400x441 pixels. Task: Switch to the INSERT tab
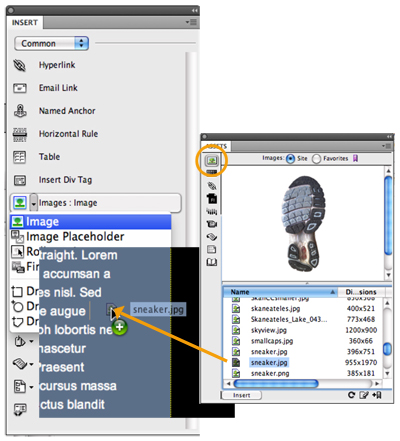point(25,22)
